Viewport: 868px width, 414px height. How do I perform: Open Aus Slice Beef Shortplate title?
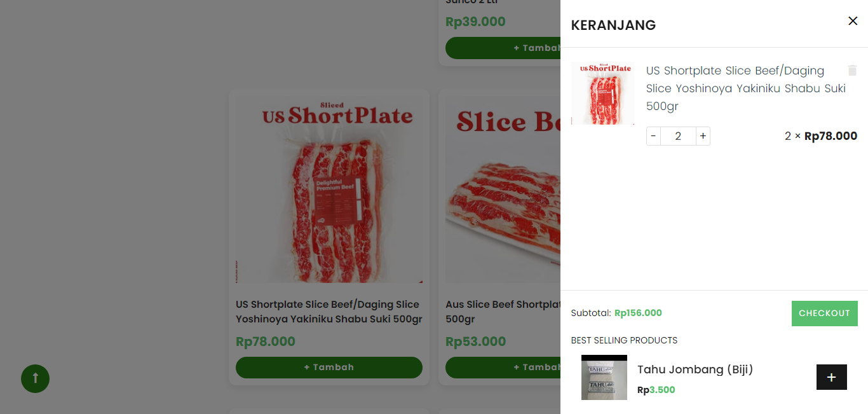point(502,312)
